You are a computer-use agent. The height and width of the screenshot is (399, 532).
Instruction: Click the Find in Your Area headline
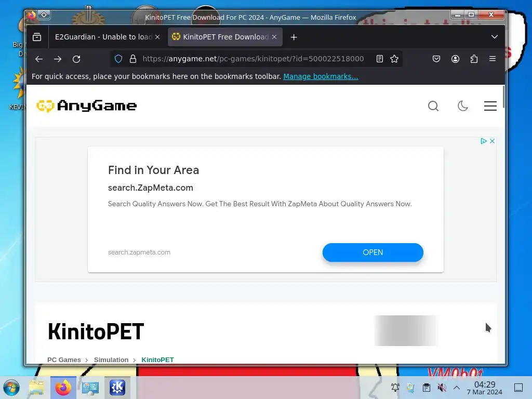(x=153, y=170)
